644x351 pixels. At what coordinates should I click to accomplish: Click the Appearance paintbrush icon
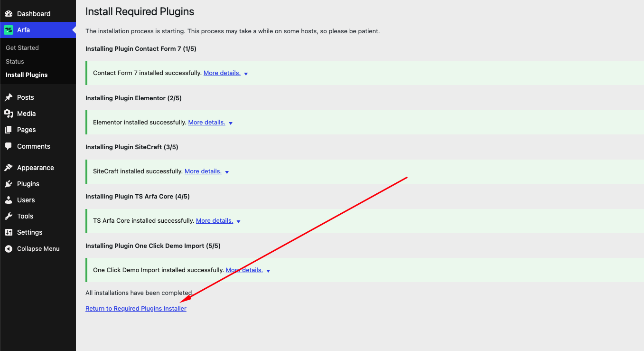point(9,168)
